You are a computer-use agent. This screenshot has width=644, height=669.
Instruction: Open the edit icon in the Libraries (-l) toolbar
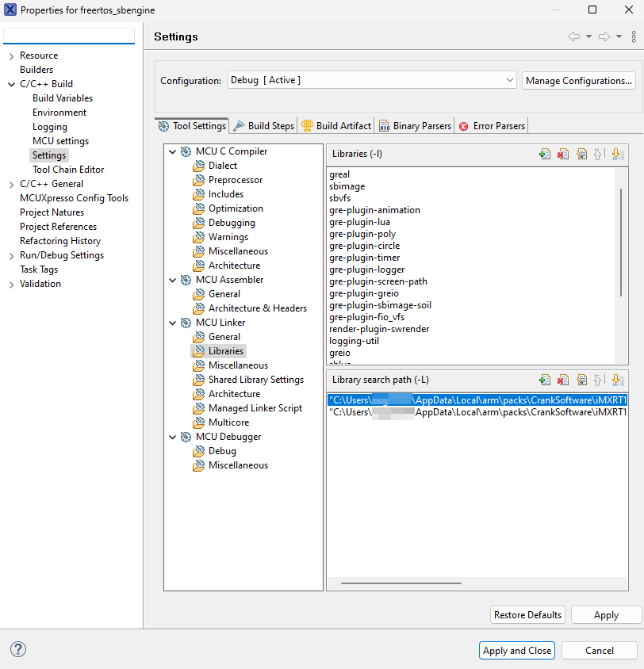[581, 153]
